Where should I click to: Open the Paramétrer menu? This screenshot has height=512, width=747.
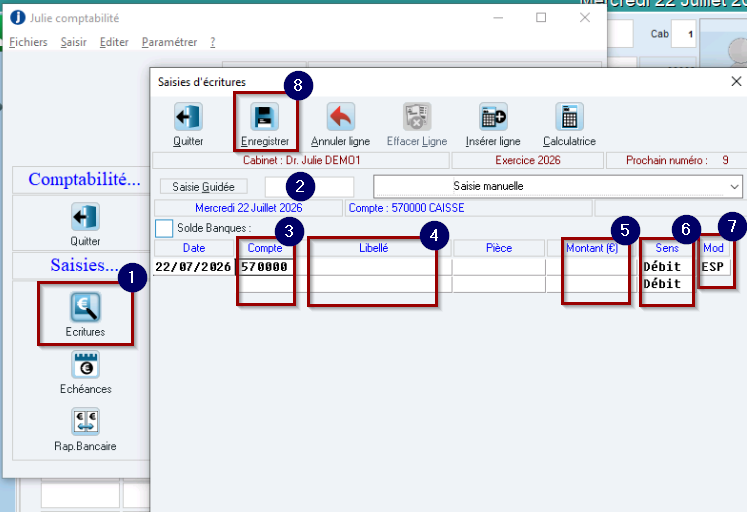point(169,42)
